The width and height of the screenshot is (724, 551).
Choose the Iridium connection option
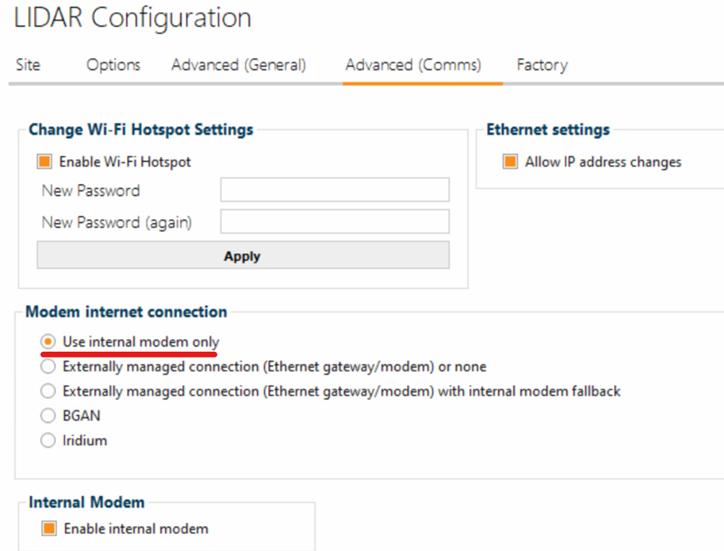48,440
